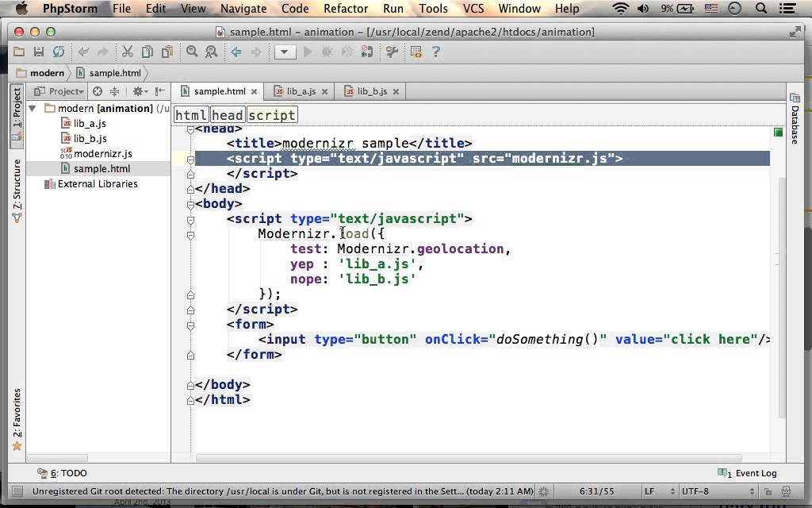The image size is (812, 508).
Task: Open the LF line separator selector
Action: click(x=659, y=491)
